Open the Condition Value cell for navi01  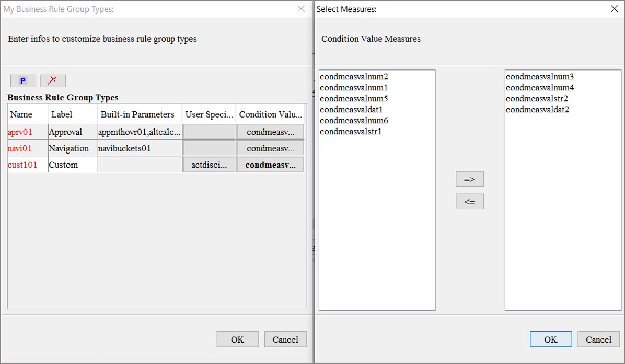270,147
